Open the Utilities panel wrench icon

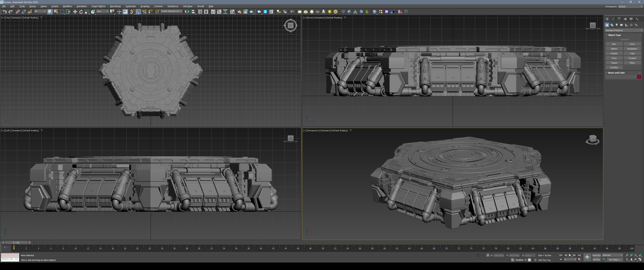pos(637,19)
